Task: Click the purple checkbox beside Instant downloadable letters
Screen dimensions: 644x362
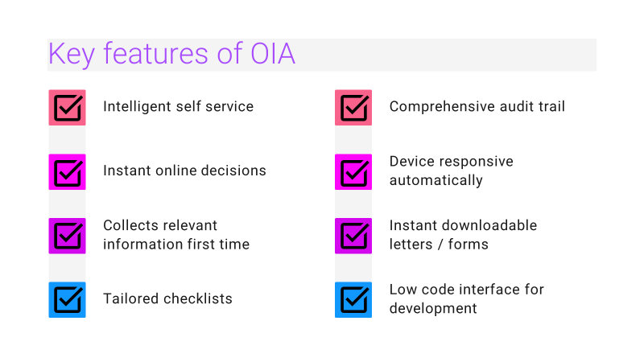Action: (x=353, y=236)
